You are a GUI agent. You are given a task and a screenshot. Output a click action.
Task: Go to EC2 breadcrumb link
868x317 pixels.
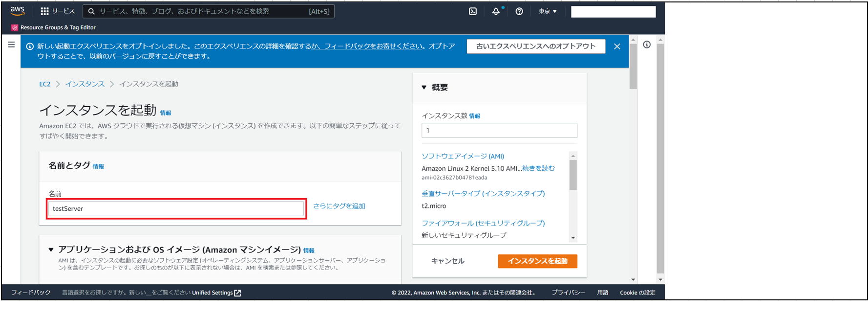pos(45,84)
